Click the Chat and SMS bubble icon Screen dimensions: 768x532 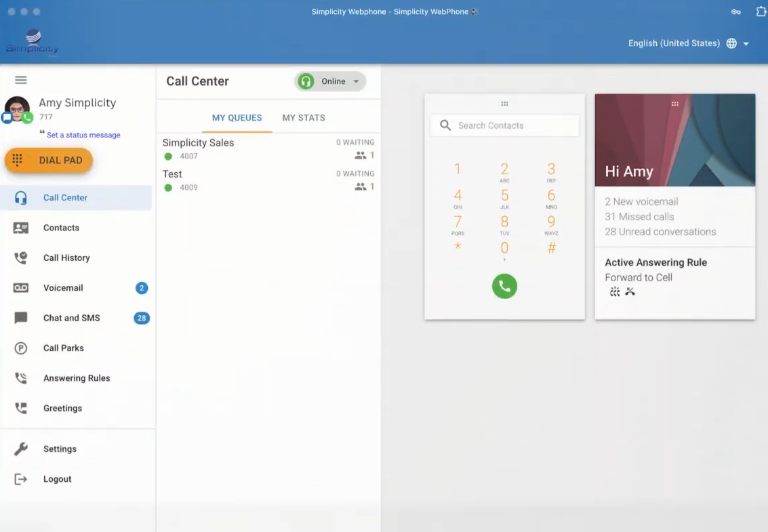[20, 318]
